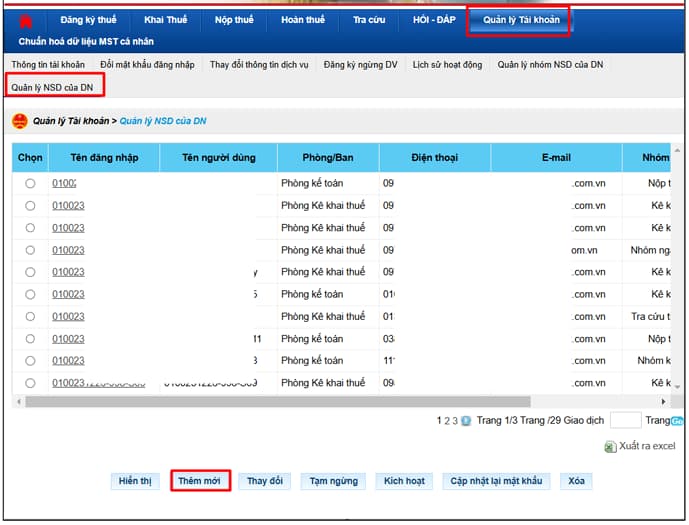
Task: Go to the red home icon
Action: 26,21
